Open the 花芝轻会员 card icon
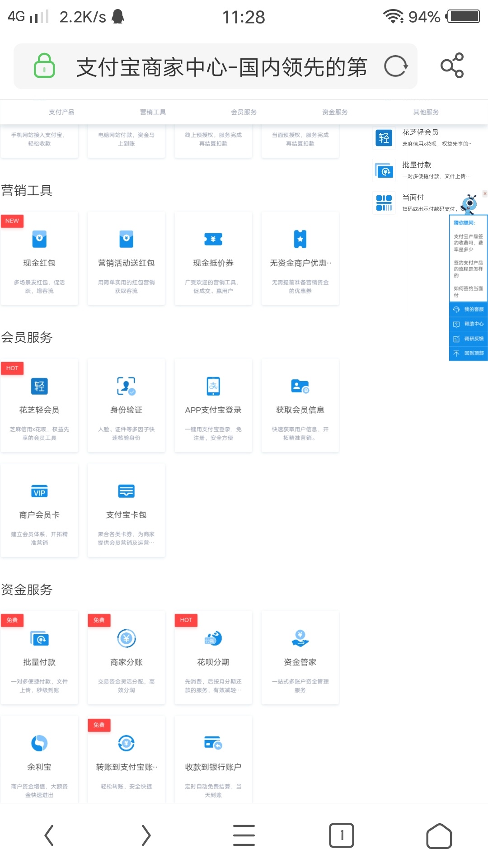The height and width of the screenshot is (868, 488). (39, 386)
